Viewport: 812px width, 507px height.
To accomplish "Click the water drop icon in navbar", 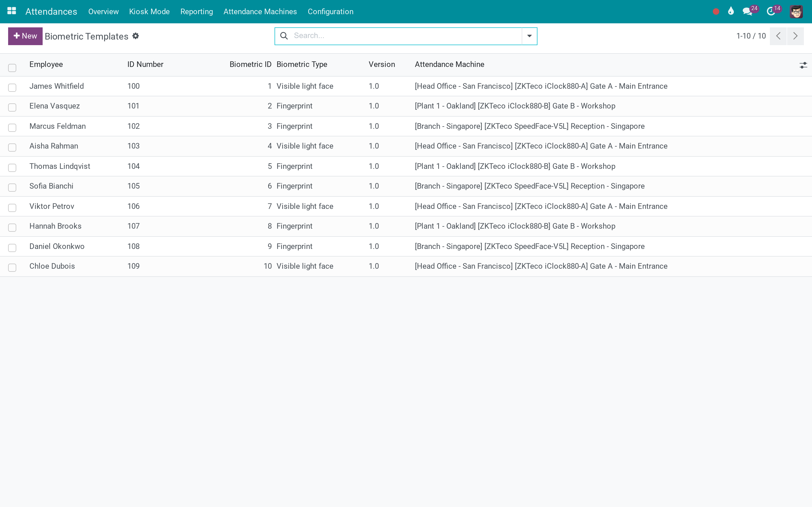I will [731, 11].
